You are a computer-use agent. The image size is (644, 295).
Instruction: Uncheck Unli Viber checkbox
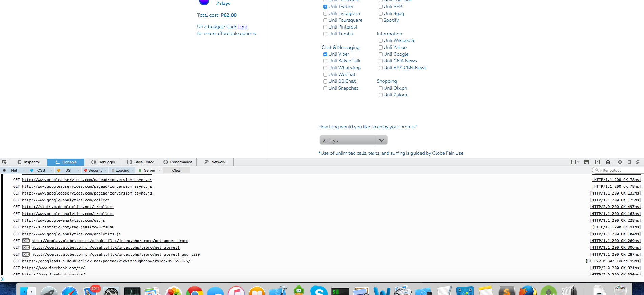click(x=325, y=54)
